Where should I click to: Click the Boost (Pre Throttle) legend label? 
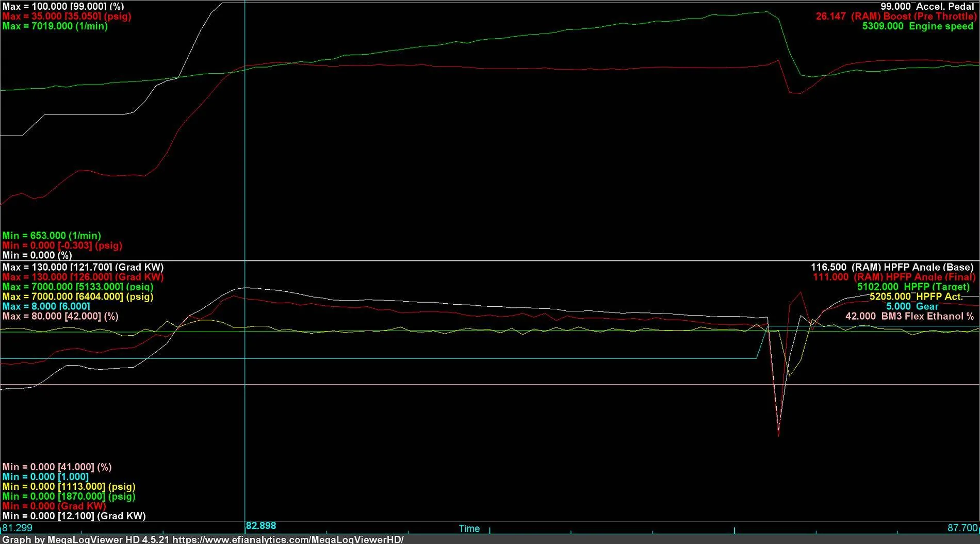pyautogui.click(x=896, y=17)
